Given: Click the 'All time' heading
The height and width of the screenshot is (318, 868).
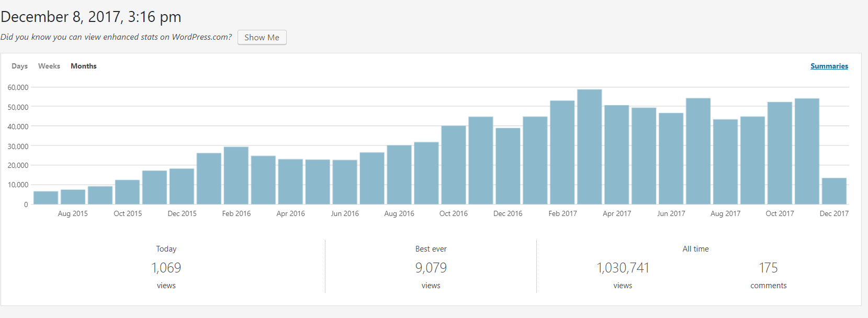Looking at the screenshot, I should point(695,249).
